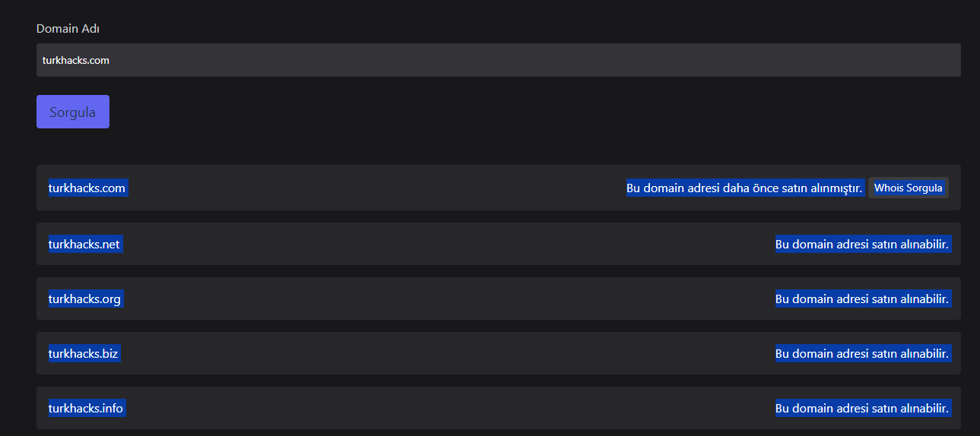Click the Domain Adı label
Screen dimensions: 980x436
coord(68,29)
